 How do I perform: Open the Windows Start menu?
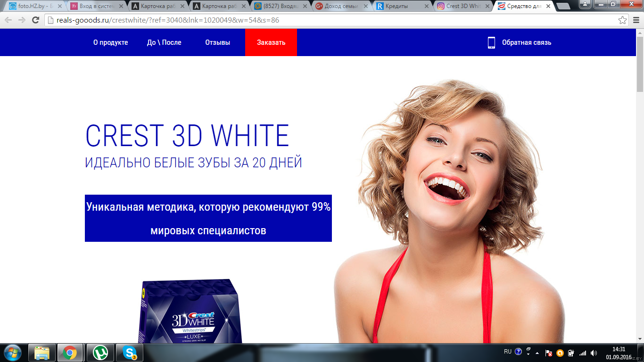click(x=12, y=352)
